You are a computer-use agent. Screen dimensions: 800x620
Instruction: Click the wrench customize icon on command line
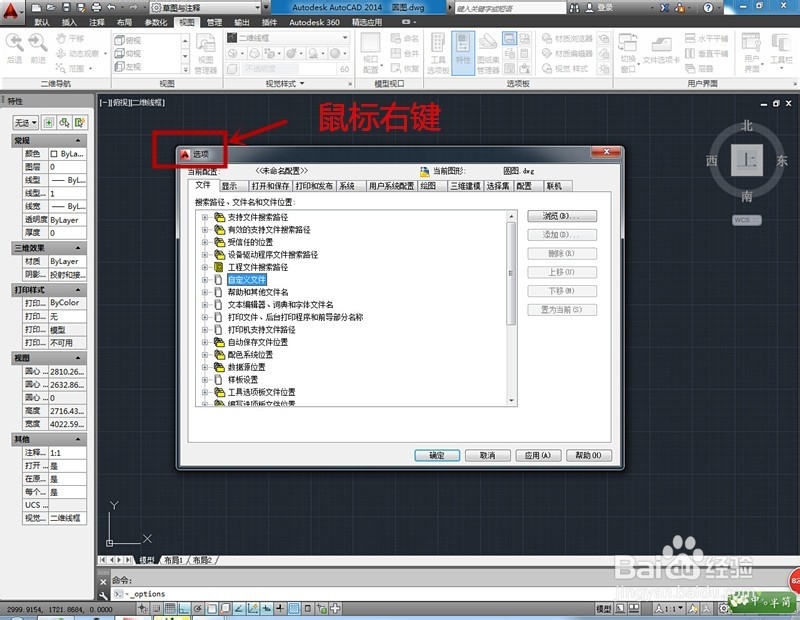104,595
